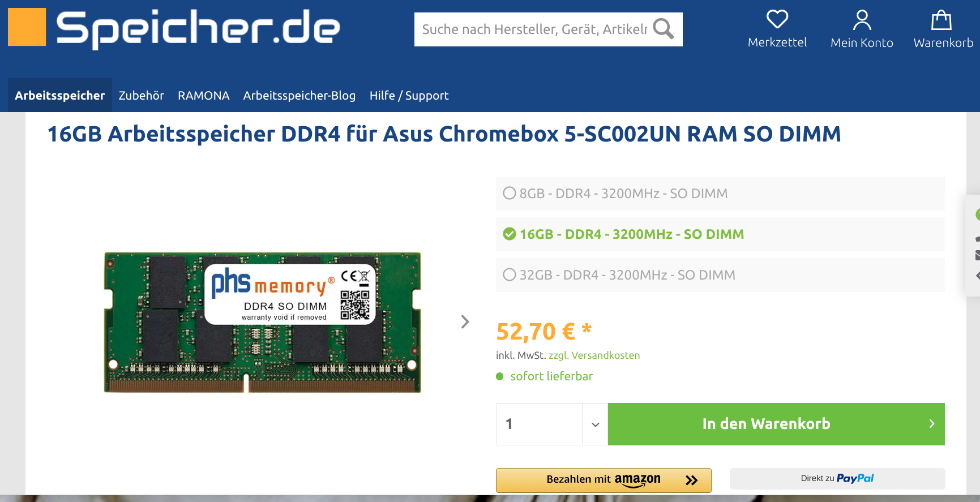Select the 32GB DDR4 3200MHz option
980x502 pixels.
pos(720,275)
